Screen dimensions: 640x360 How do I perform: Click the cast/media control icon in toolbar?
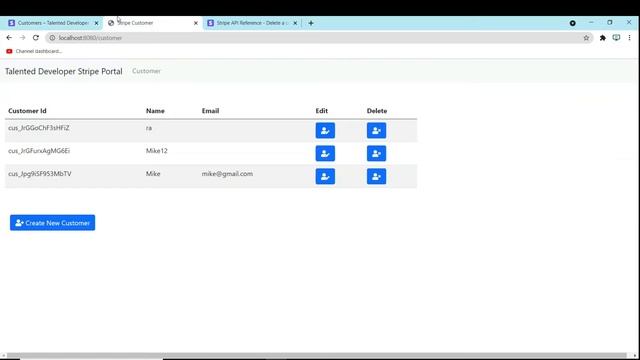tap(616, 38)
